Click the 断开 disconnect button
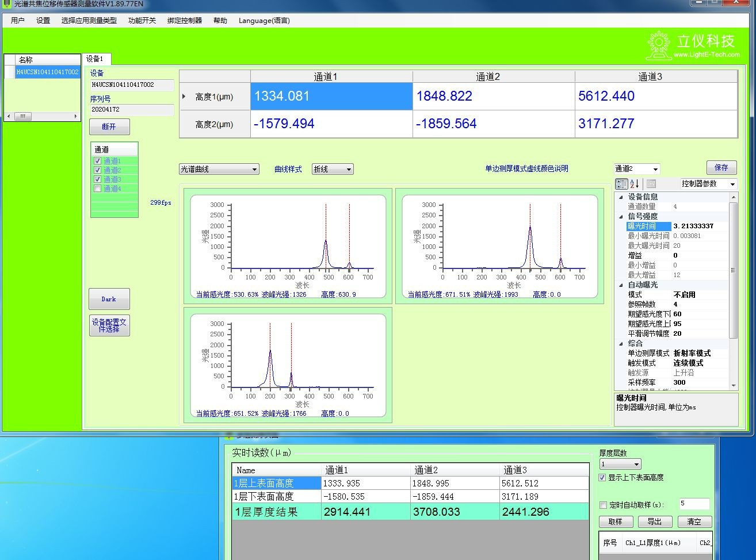 109,126
